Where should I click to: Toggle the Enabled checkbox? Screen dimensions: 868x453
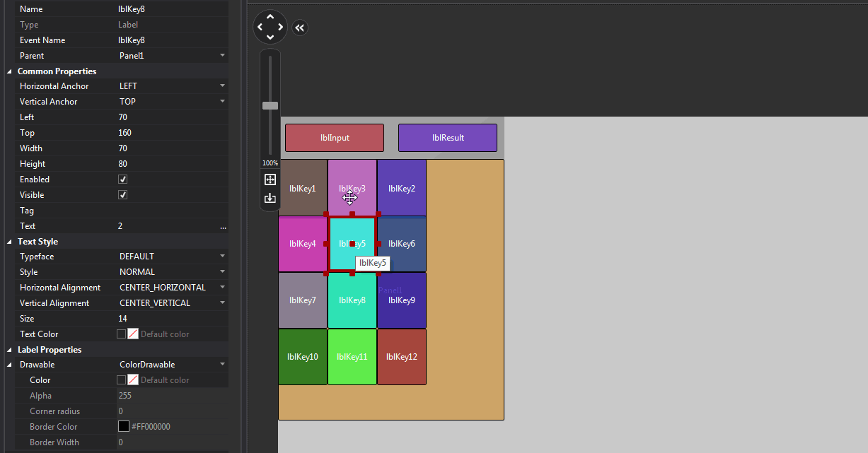122,180
